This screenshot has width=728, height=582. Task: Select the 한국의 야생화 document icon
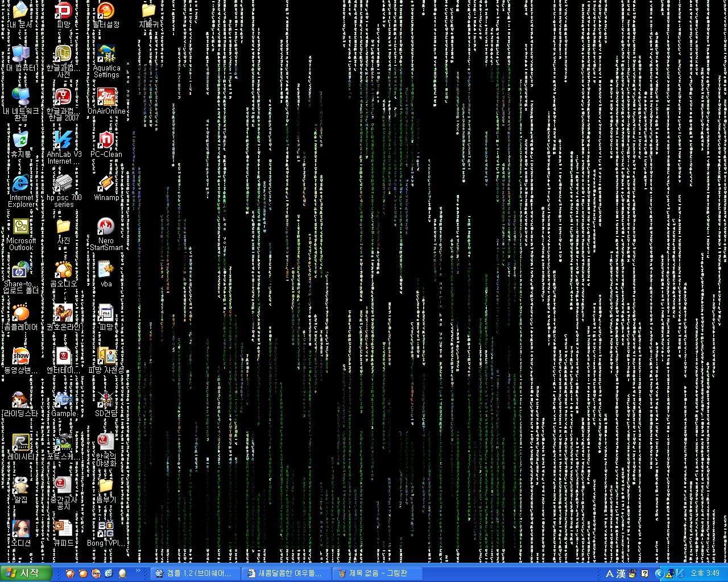coord(106,450)
